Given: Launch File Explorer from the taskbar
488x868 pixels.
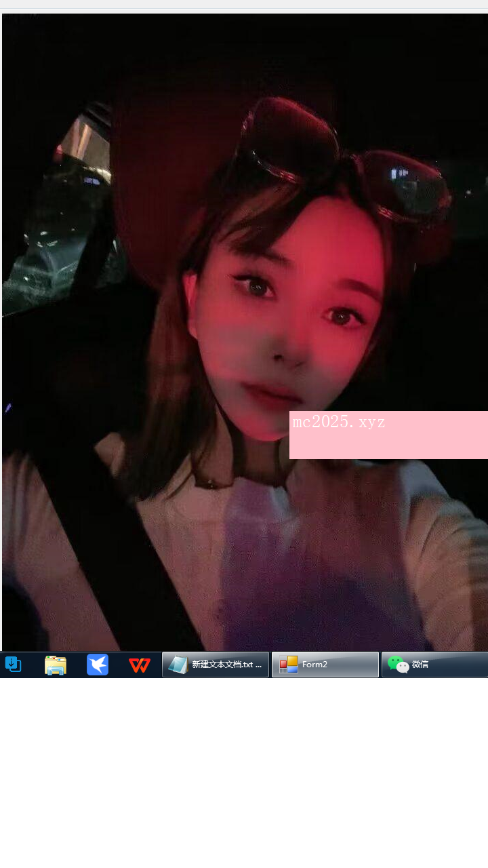Looking at the screenshot, I should [x=56, y=665].
